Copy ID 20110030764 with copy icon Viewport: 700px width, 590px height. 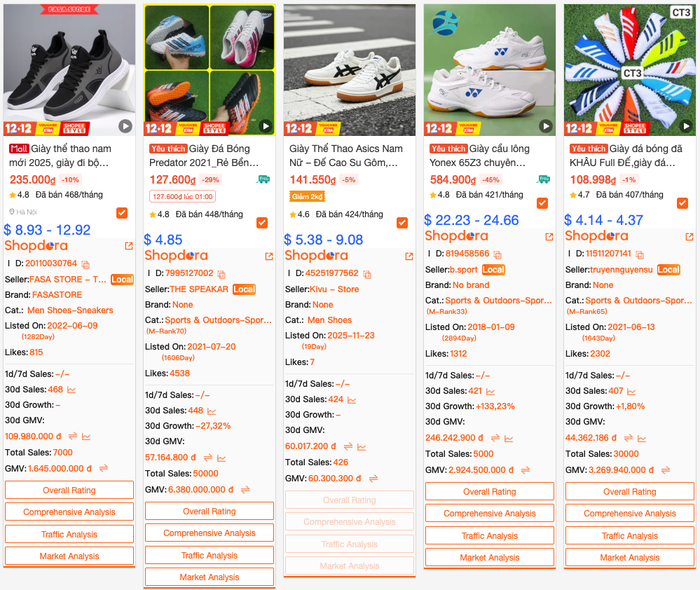pyautogui.click(x=85, y=264)
